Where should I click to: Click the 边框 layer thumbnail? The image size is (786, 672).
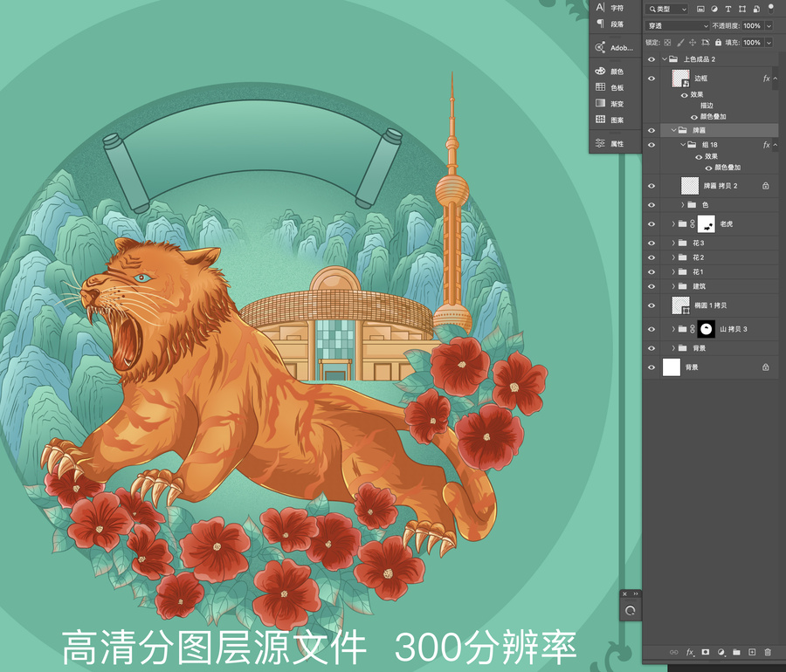pos(680,79)
